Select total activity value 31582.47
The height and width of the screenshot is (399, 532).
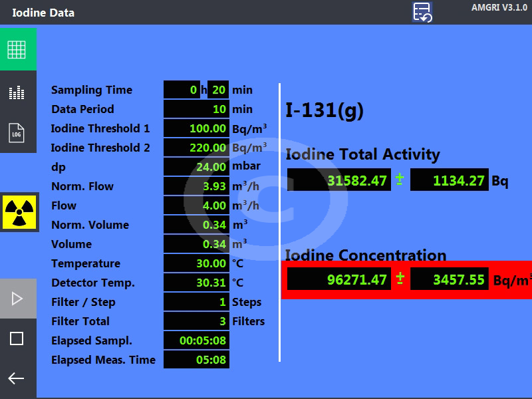[339, 180]
